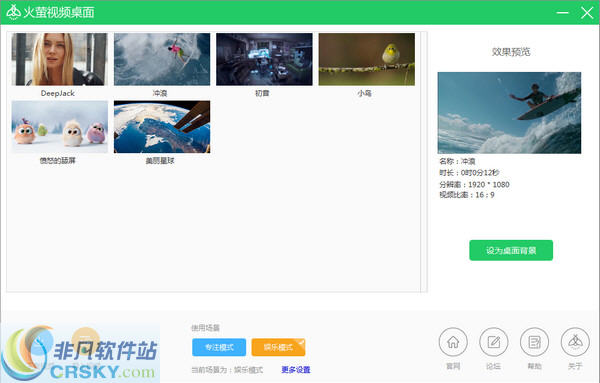This screenshot has height=383, width=600.
Task: Click the 名称：冲浪 info line
Action: tap(457, 161)
